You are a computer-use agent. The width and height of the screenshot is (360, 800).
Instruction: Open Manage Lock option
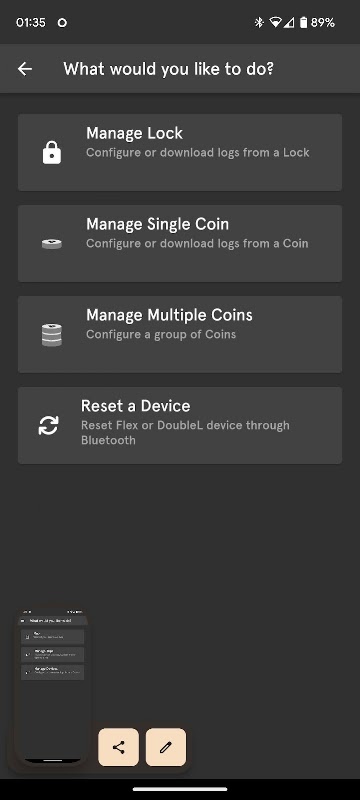[x=180, y=153]
